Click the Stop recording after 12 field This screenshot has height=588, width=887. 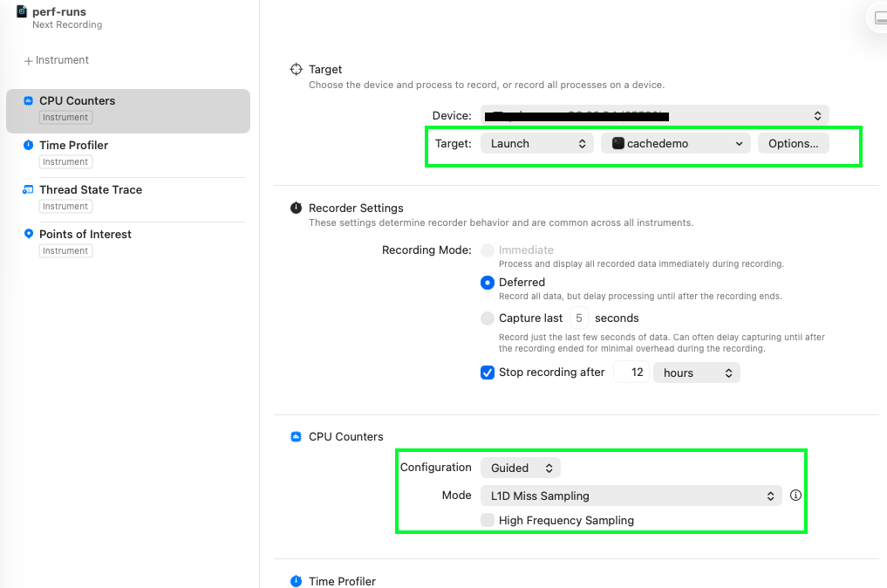tap(631, 373)
